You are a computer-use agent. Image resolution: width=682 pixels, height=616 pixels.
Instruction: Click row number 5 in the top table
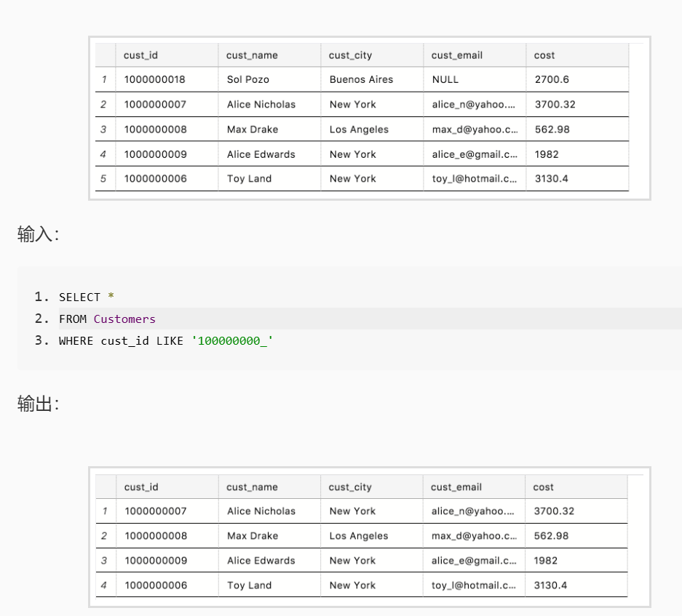103,179
